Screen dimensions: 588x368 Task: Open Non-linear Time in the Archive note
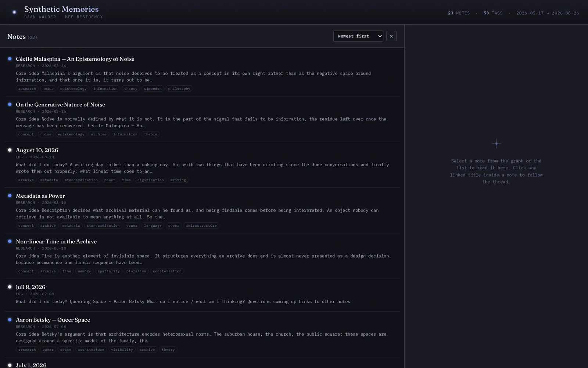[x=56, y=241]
